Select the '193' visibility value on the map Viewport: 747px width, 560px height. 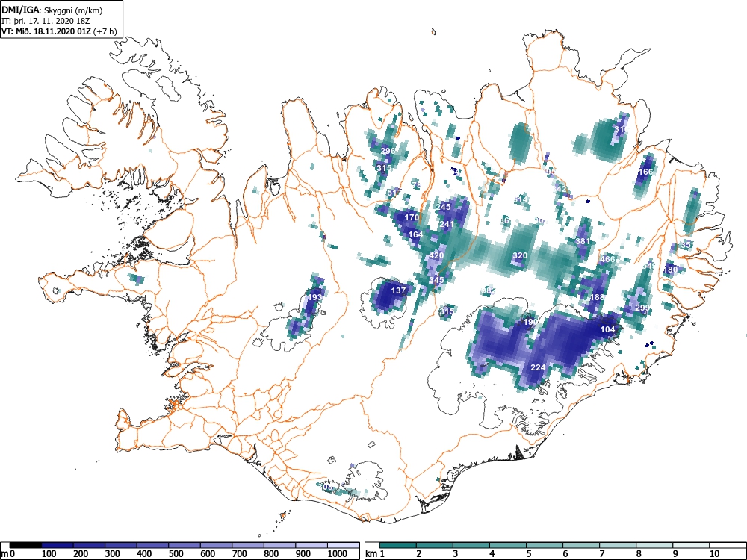click(x=314, y=297)
